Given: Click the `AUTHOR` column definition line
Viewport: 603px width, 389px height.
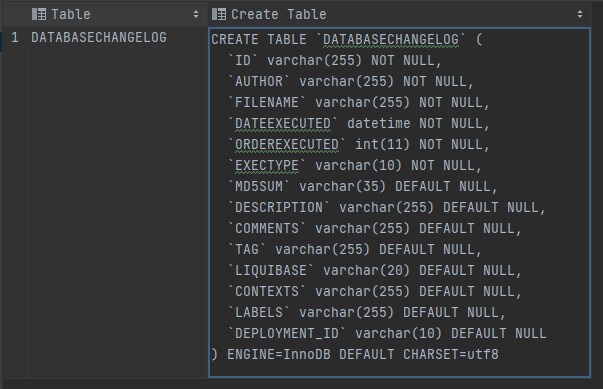Looking at the screenshot, I should (350, 81).
